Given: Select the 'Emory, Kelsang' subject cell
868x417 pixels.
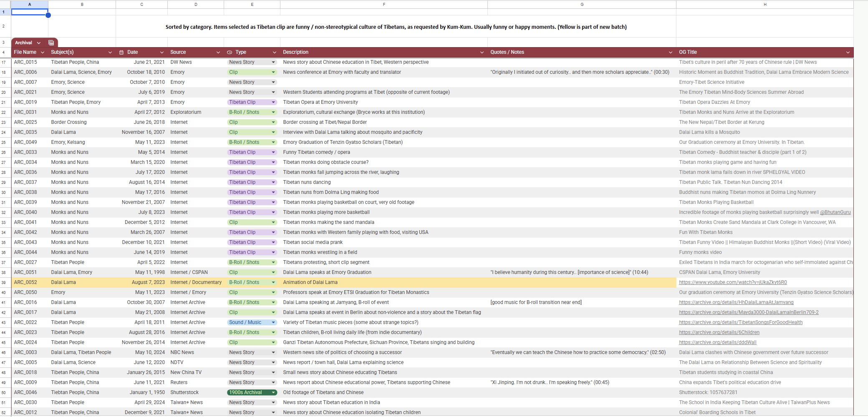Looking at the screenshot, I should [x=82, y=142].
